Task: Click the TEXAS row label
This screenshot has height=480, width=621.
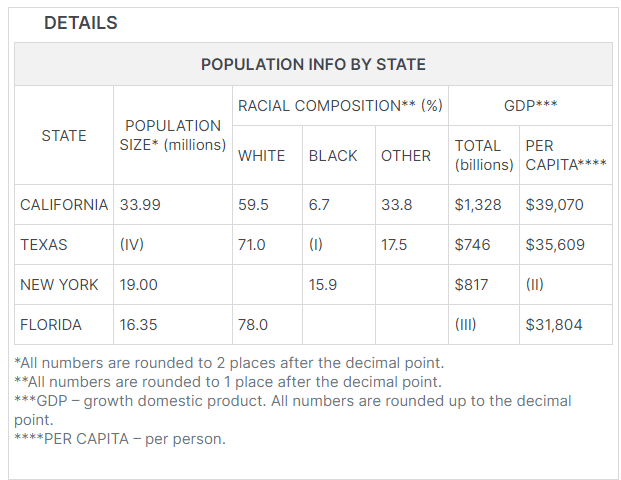Action: 44,245
